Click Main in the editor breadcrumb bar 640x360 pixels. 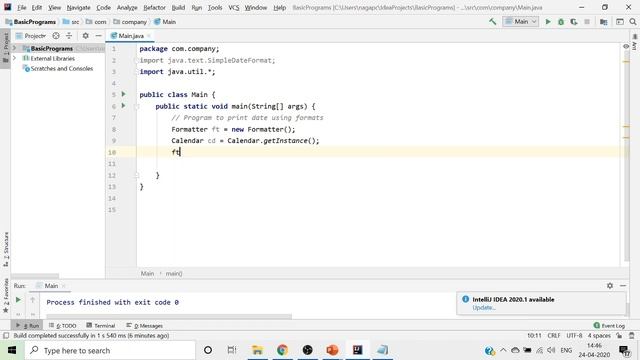pos(147,273)
